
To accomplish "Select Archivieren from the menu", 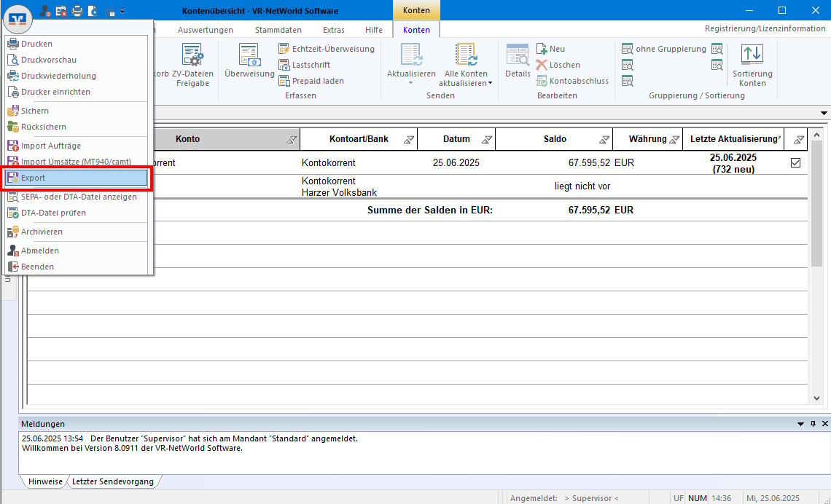I will click(77, 232).
